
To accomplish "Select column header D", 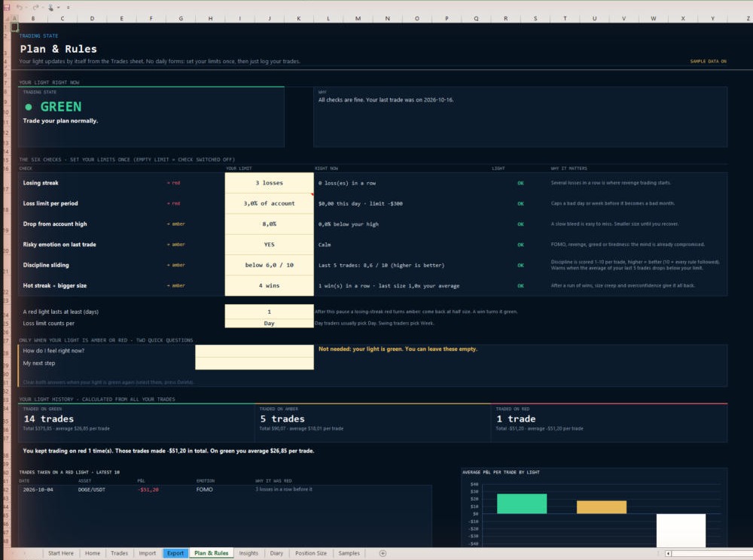I will (92, 18).
